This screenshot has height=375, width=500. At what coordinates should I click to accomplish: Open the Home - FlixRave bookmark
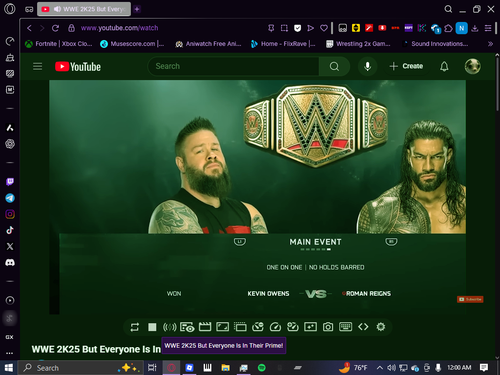click(x=283, y=44)
